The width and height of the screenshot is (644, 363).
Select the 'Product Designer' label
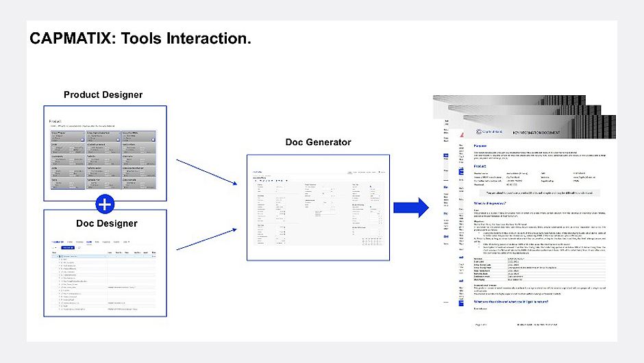click(x=103, y=95)
